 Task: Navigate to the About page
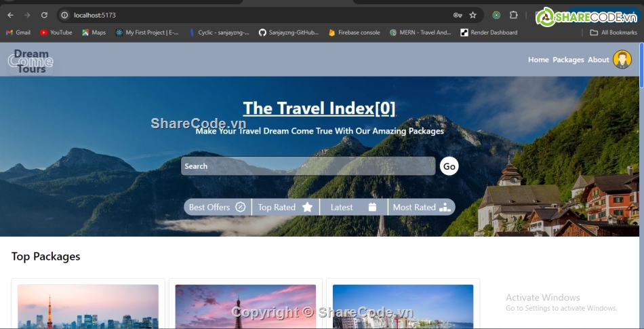click(x=599, y=60)
